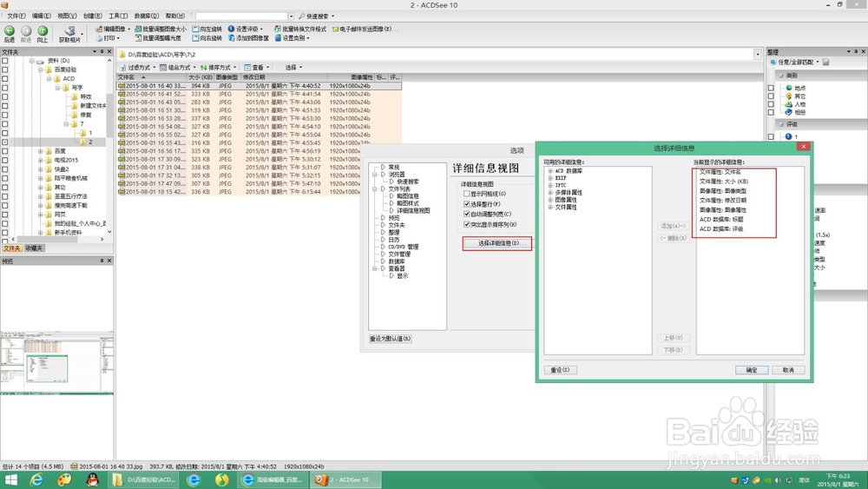Sort by the 修改日期 column header
This screenshot has width=868, height=489.
tap(284, 77)
